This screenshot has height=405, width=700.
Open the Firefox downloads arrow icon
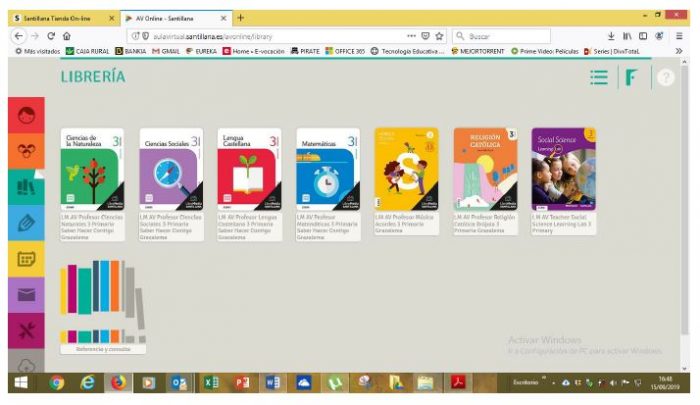[x=611, y=36]
